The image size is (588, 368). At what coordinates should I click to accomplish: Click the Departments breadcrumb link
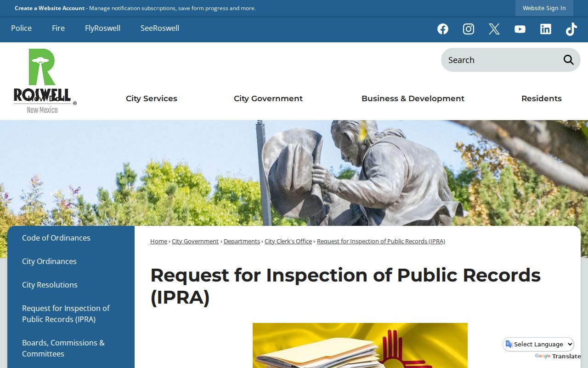(242, 241)
